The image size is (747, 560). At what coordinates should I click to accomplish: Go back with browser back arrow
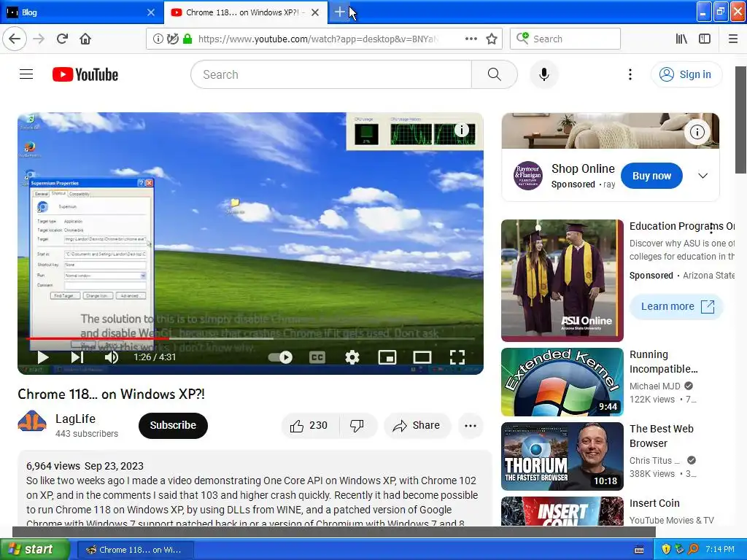[15, 39]
